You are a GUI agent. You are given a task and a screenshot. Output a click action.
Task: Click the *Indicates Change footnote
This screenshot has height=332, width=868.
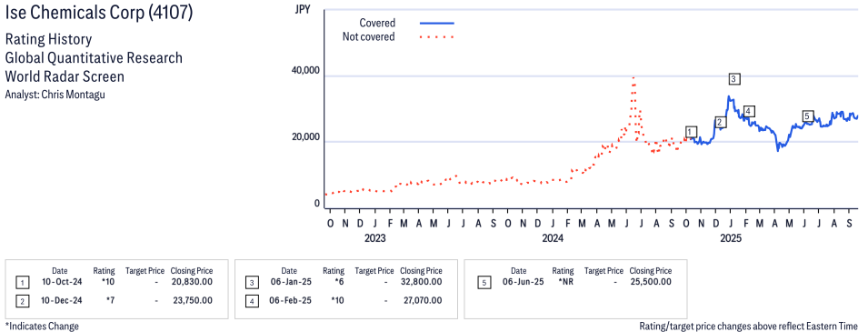point(42,326)
